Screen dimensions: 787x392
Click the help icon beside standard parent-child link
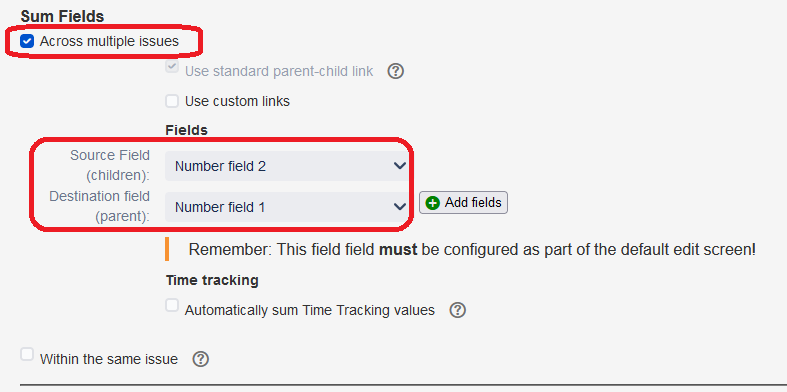396,72
